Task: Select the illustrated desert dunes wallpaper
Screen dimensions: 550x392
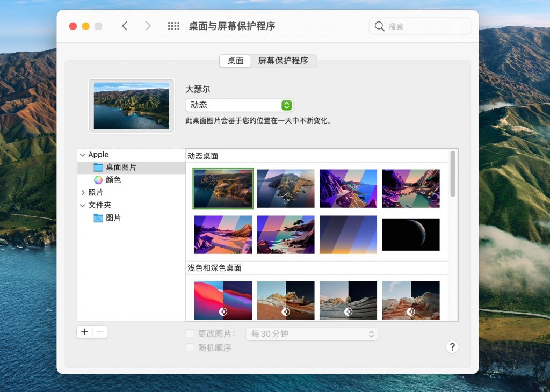Action: point(223,235)
